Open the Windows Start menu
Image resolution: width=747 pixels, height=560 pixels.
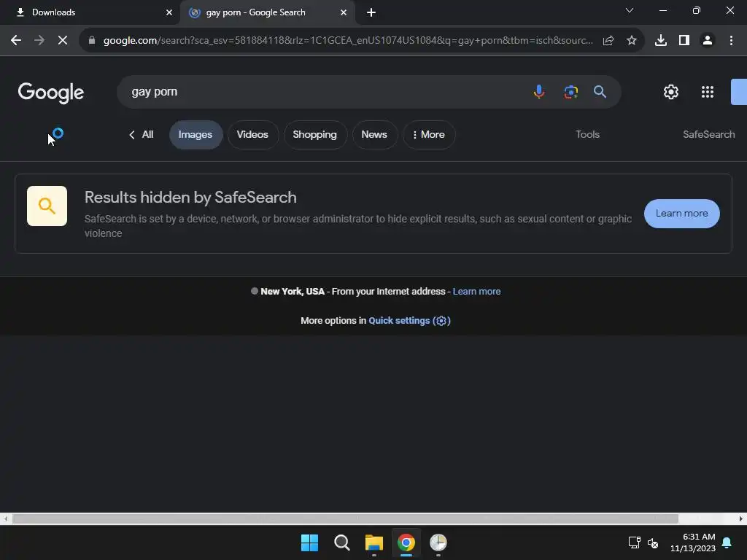click(x=309, y=542)
